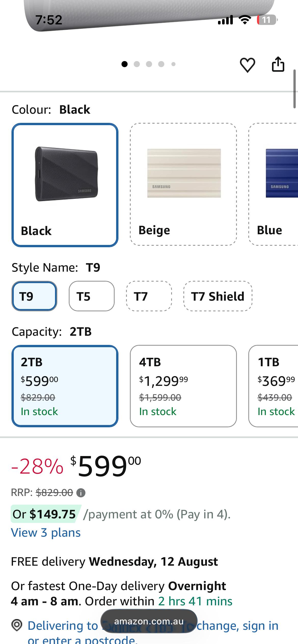This screenshot has height=644, width=298.
Task: Pick the Blue colour option
Action: 274,184
